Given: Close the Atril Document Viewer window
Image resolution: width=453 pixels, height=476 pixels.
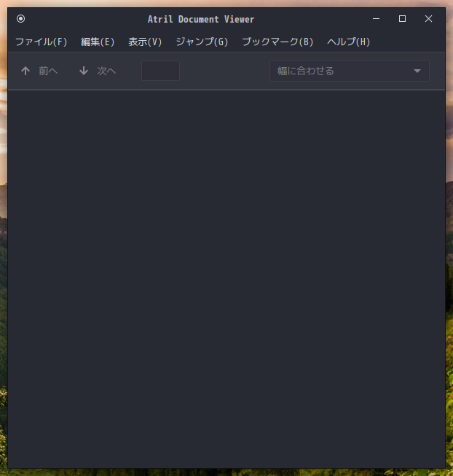Looking at the screenshot, I should (x=428, y=19).
